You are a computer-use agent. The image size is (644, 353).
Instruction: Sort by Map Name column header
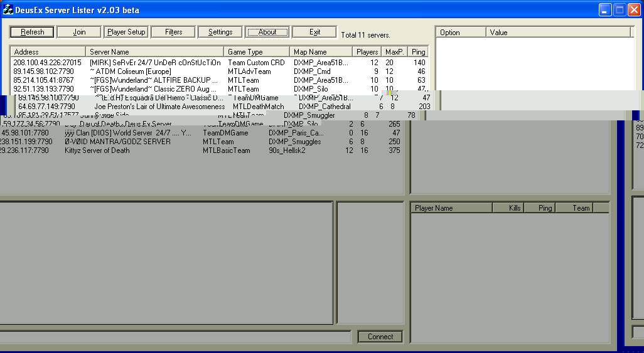321,51
